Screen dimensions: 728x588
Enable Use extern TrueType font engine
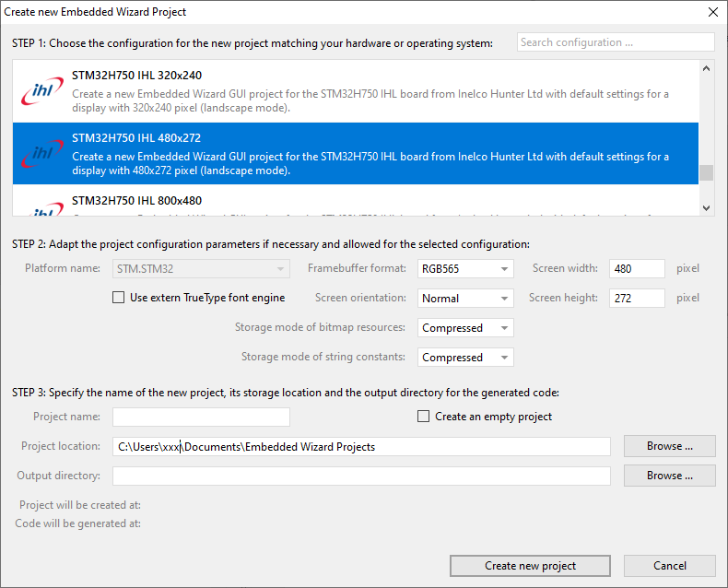(x=118, y=298)
